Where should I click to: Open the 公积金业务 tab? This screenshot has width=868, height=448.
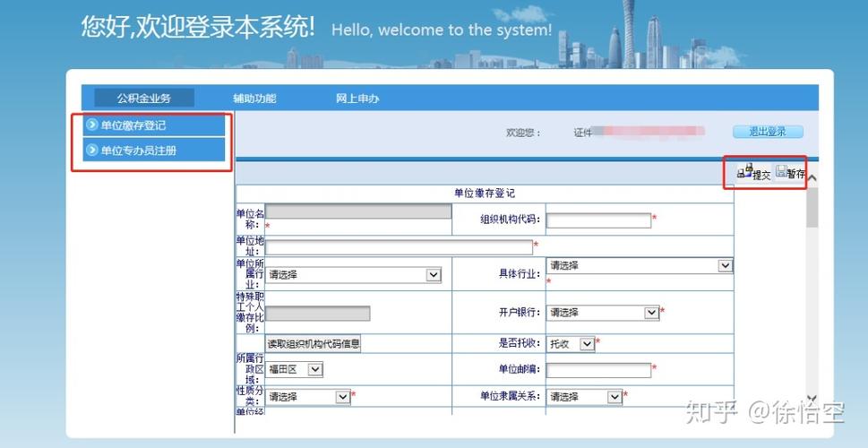(x=144, y=99)
